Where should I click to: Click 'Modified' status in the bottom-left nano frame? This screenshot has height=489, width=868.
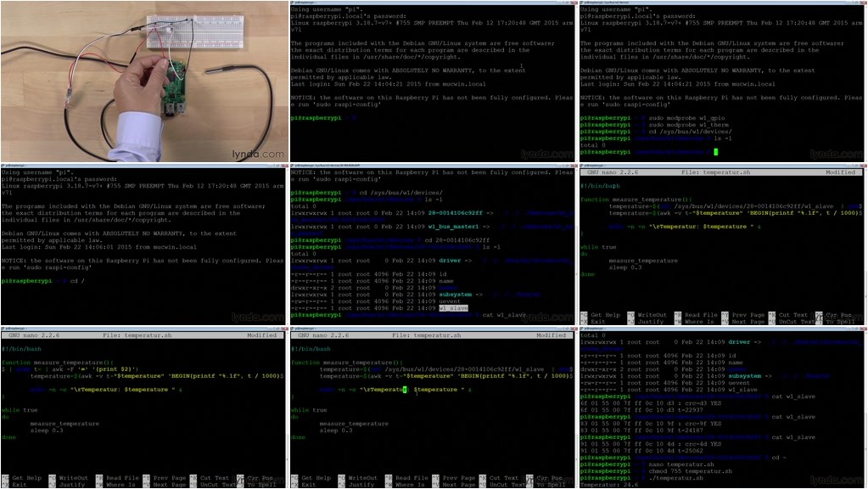262,335
